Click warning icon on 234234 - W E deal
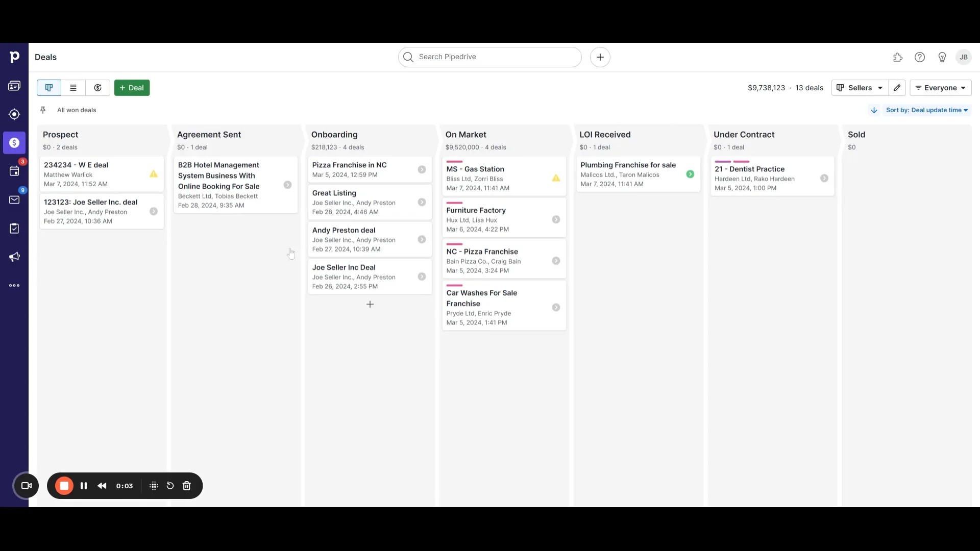 154,174
